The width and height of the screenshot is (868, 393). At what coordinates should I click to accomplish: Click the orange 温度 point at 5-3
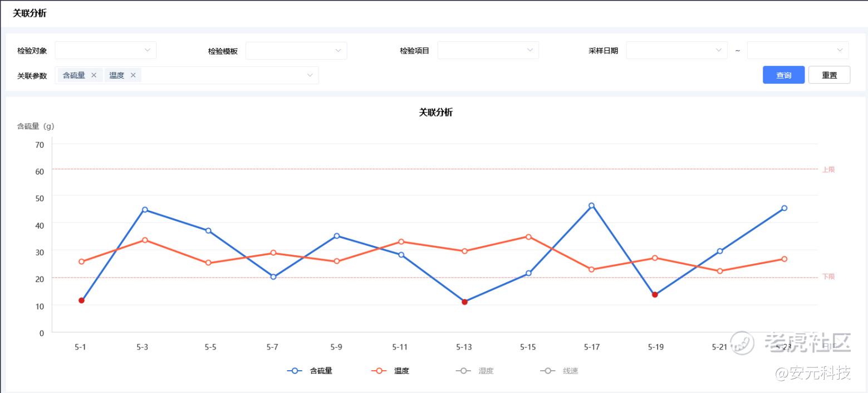[x=145, y=240]
